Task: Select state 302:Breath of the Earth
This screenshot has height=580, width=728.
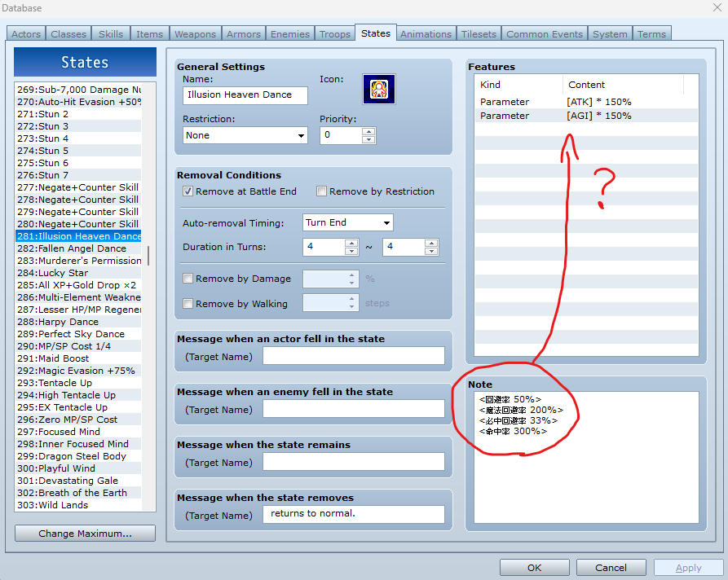Action: pyautogui.click(x=78, y=493)
